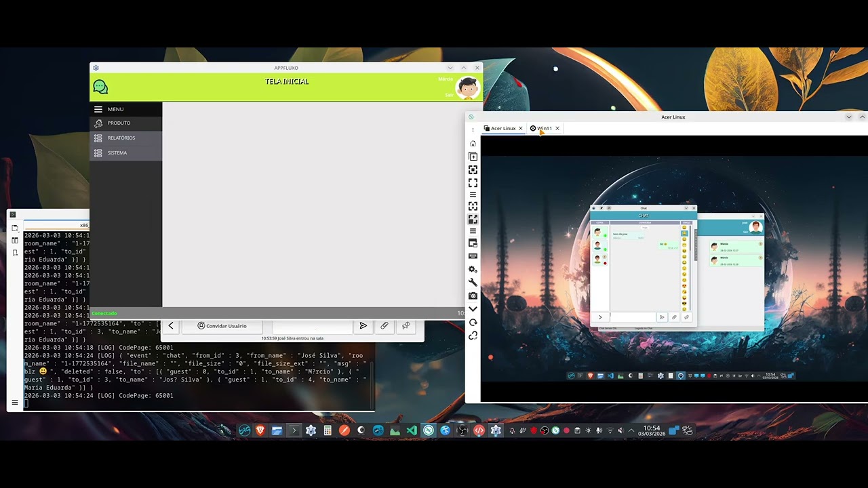
Task: Toggle the MENU hamburger in APPFLUXO sidebar
Action: coord(98,109)
